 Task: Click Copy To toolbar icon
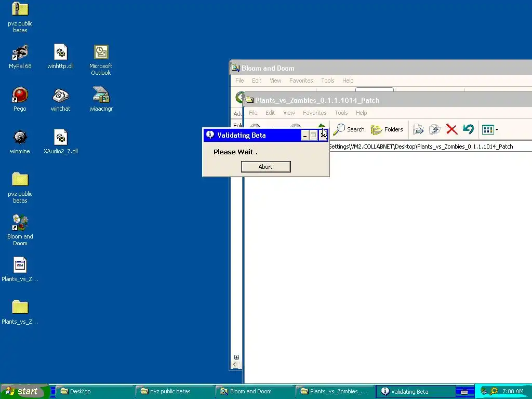click(435, 129)
